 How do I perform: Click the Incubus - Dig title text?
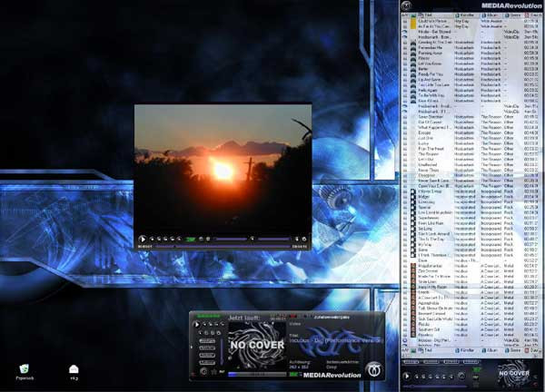tap(336, 340)
